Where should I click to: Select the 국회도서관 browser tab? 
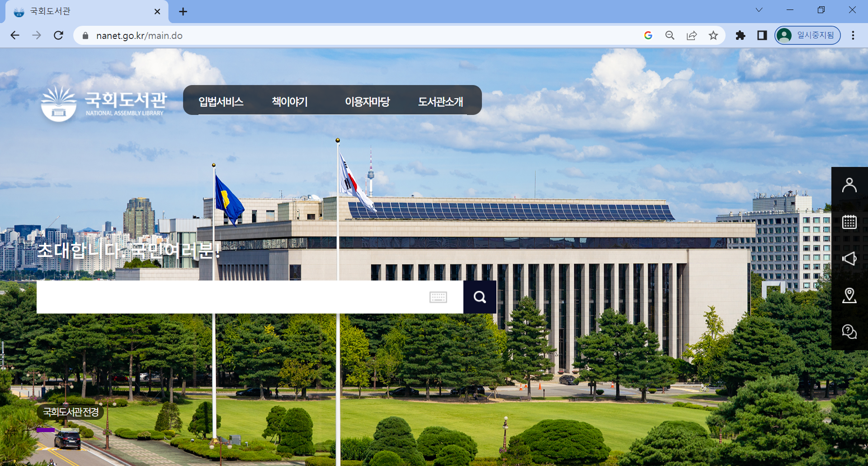[86, 12]
